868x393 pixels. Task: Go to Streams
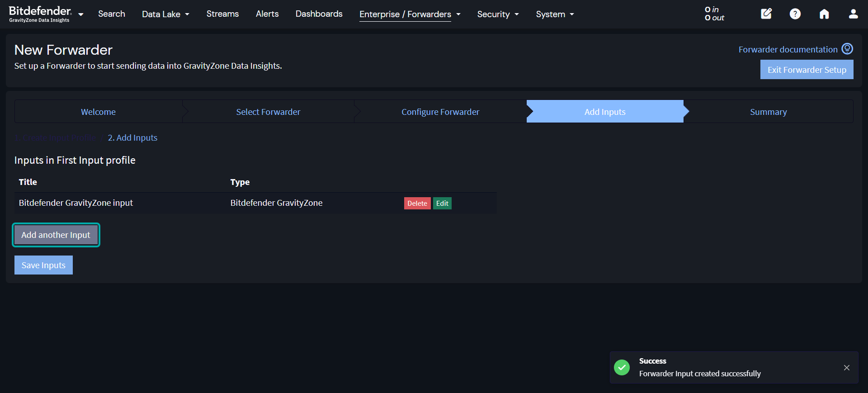click(x=222, y=14)
